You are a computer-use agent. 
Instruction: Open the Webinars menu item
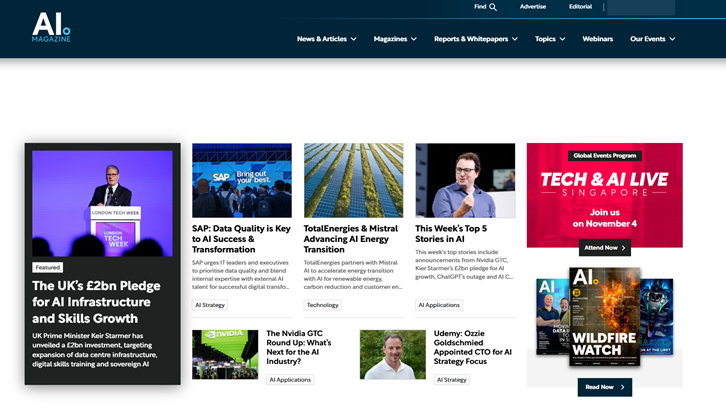597,39
